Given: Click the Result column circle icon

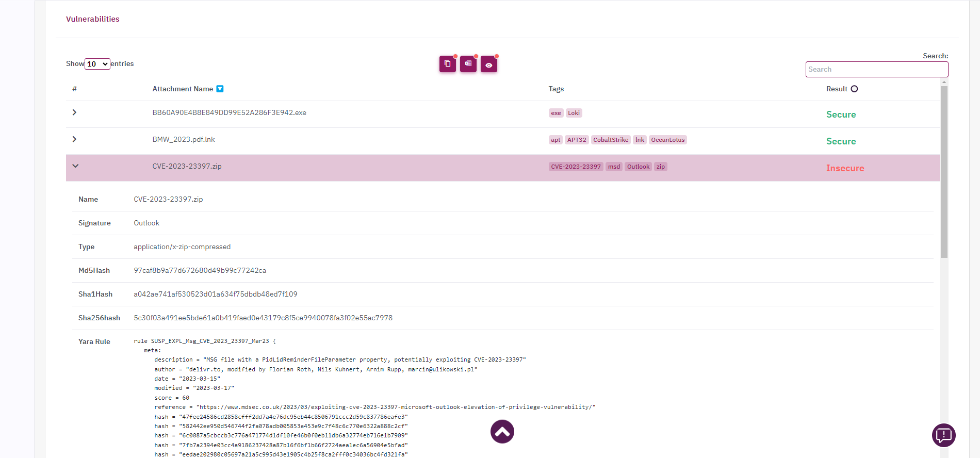Looking at the screenshot, I should point(854,89).
